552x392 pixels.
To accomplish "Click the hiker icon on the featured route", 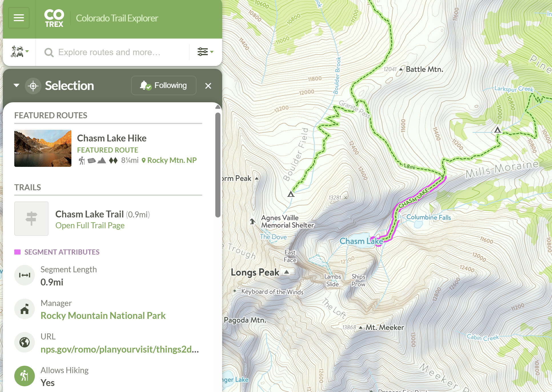I will click(82, 161).
